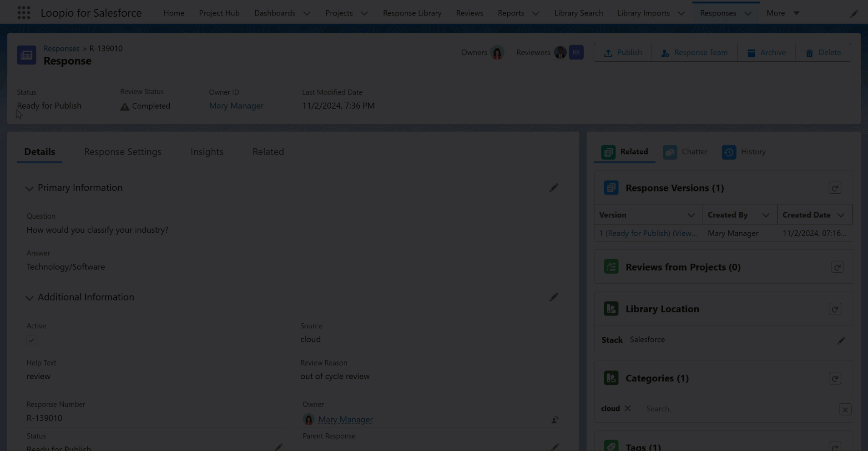Screen dimensions: 868x451
Task: Refresh the Library Location section
Action: 835,309
